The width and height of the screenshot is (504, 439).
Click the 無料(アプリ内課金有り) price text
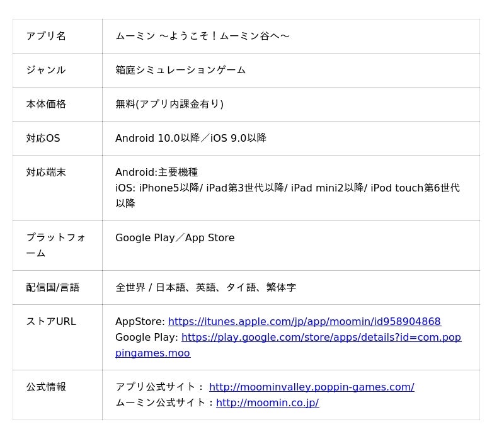point(169,104)
